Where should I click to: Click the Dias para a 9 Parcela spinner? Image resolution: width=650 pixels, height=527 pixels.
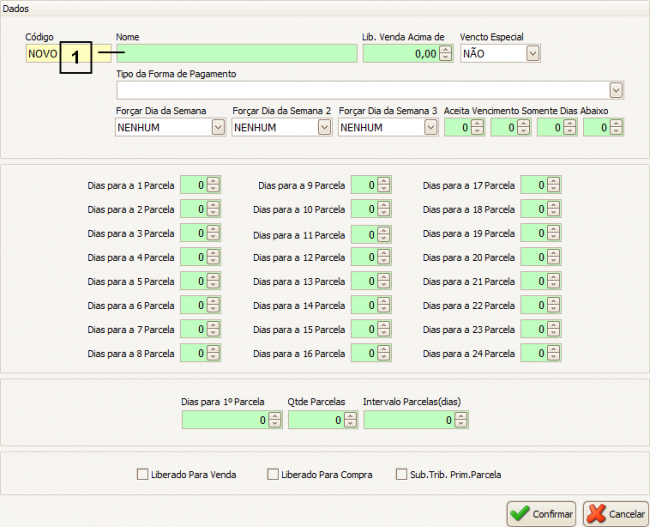384,185
